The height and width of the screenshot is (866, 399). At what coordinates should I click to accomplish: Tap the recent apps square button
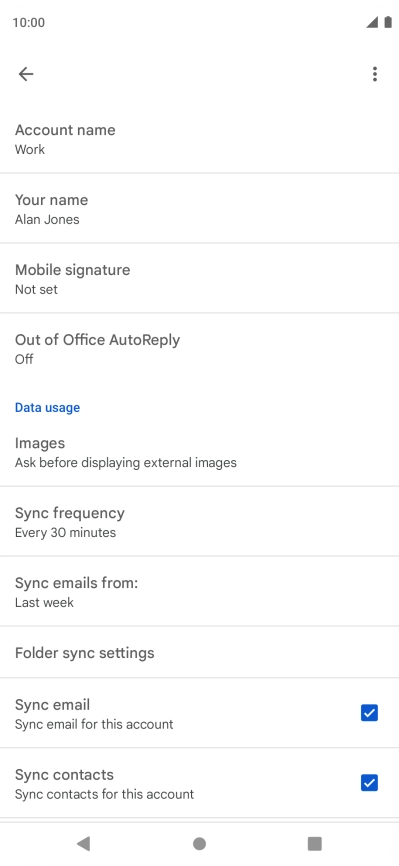(x=315, y=843)
